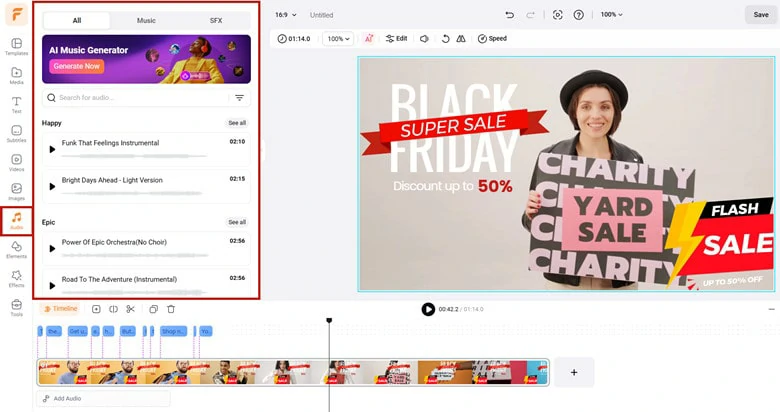Open the AI tools icon in toolbar
The image size is (780, 412).
click(369, 38)
